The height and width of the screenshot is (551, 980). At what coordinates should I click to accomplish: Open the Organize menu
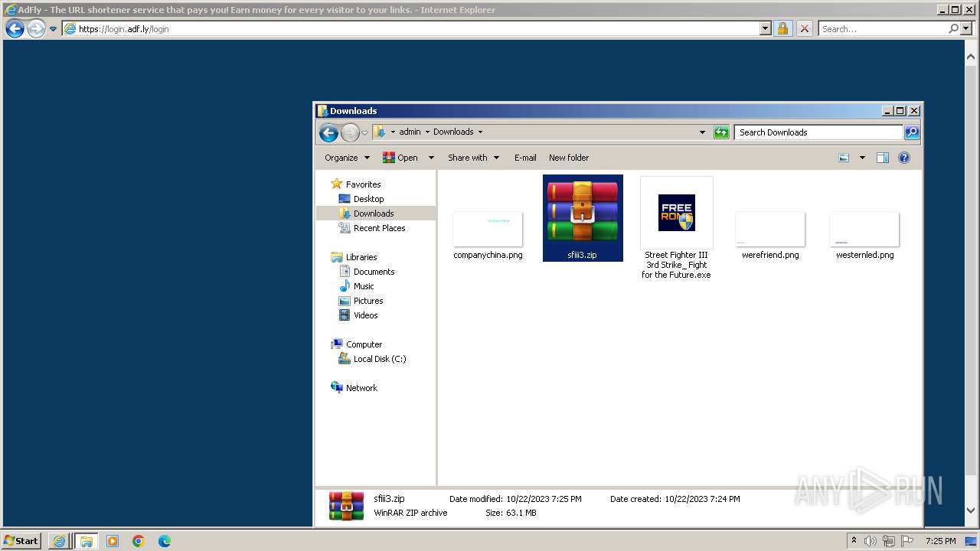point(347,158)
